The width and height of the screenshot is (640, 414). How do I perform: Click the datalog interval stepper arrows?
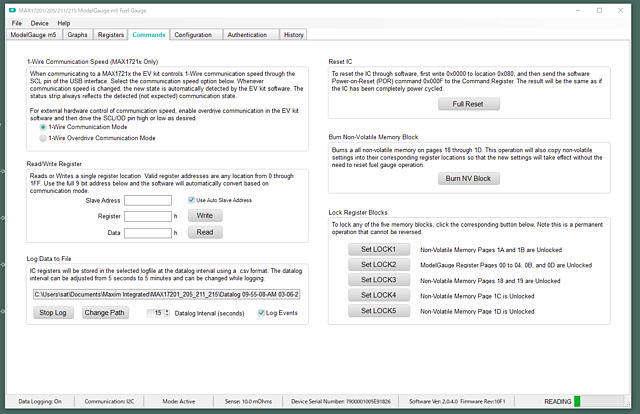point(167,313)
